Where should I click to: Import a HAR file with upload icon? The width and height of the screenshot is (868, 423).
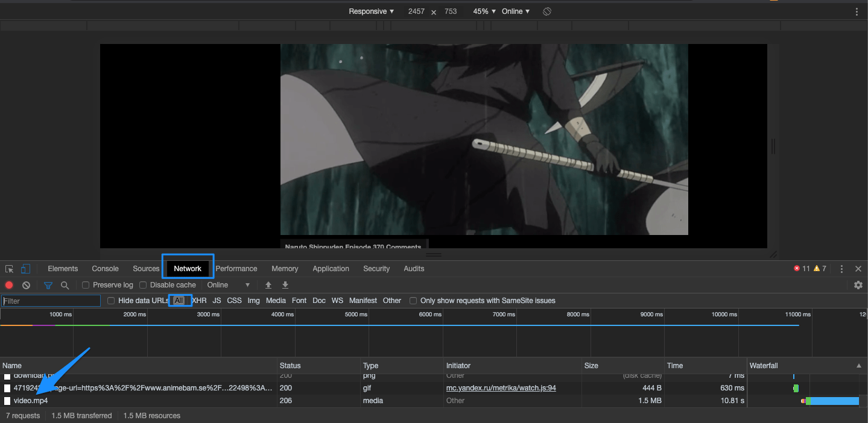[268, 285]
